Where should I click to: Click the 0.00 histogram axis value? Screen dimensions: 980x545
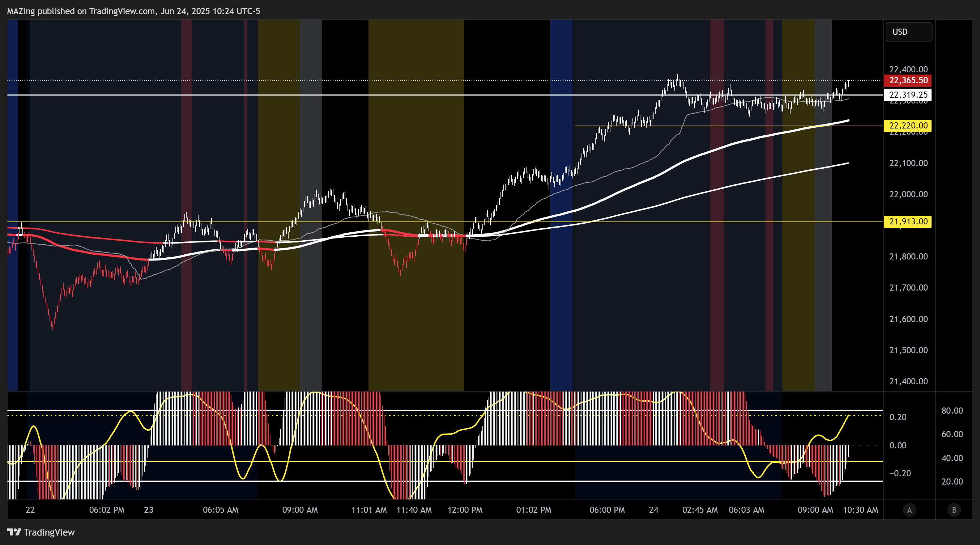coord(898,445)
